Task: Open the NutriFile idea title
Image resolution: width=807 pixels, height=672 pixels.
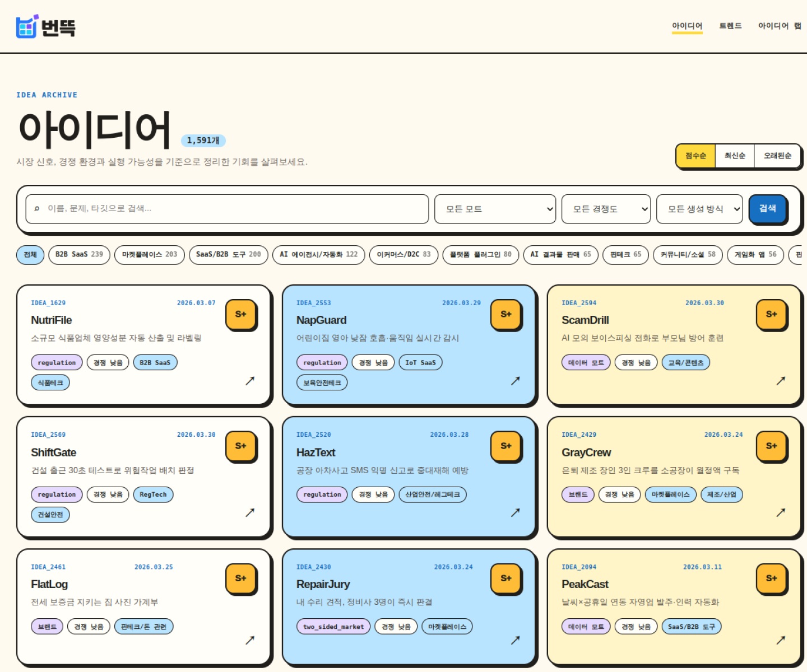Action: [x=52, y=320]
